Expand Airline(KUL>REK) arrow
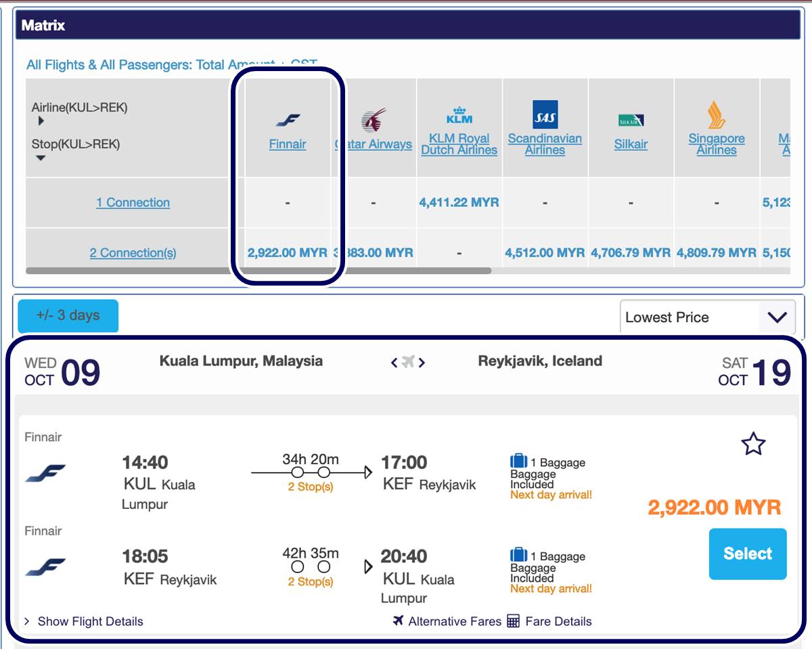This screenshot has height=649, width=812. [41, 121]
